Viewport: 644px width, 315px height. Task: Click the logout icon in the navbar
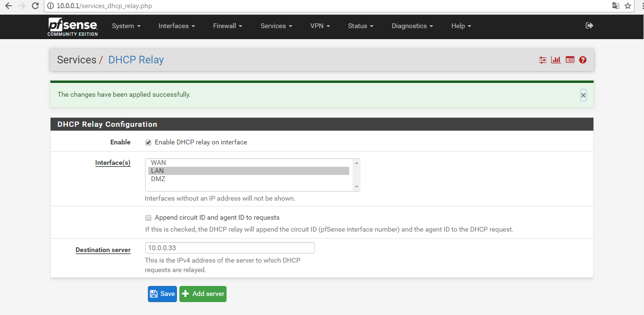pyautogui.click(x=589, y=26)
